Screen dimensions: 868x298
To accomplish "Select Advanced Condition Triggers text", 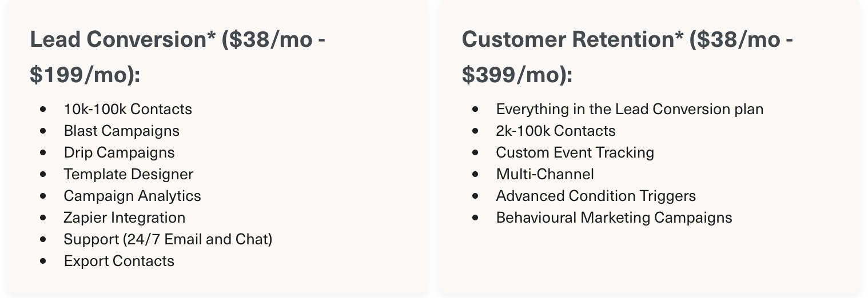I will point(596,196).
